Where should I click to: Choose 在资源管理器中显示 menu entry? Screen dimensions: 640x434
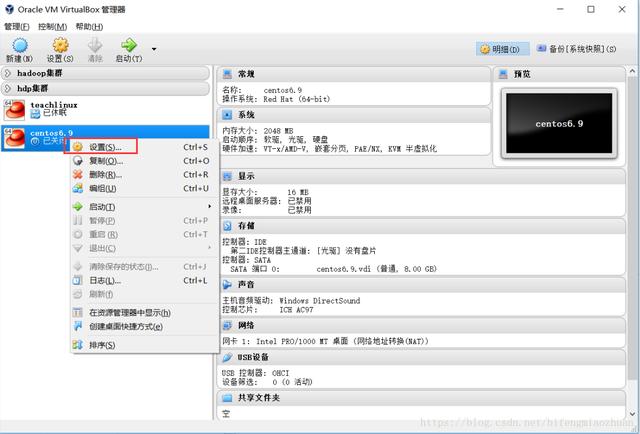coord(145,313)
